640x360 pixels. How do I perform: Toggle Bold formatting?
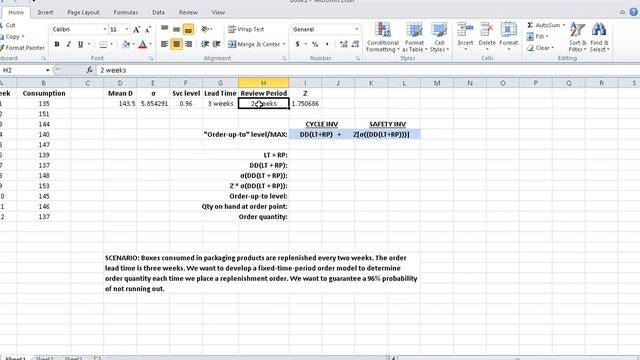click(x=57, y=44)
